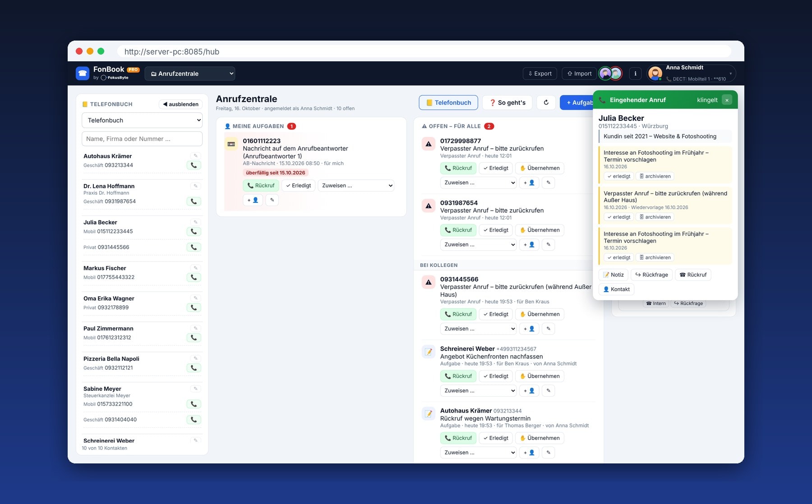Mark 01601112223 task as Erledigt
812x504 pixels.
tap(298, 186)
